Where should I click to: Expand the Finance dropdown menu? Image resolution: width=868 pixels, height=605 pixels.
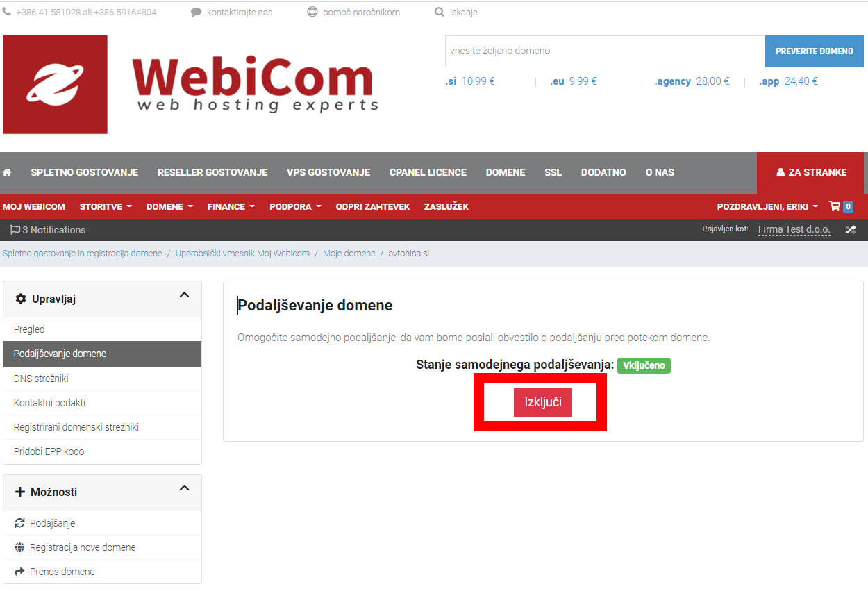231,206
